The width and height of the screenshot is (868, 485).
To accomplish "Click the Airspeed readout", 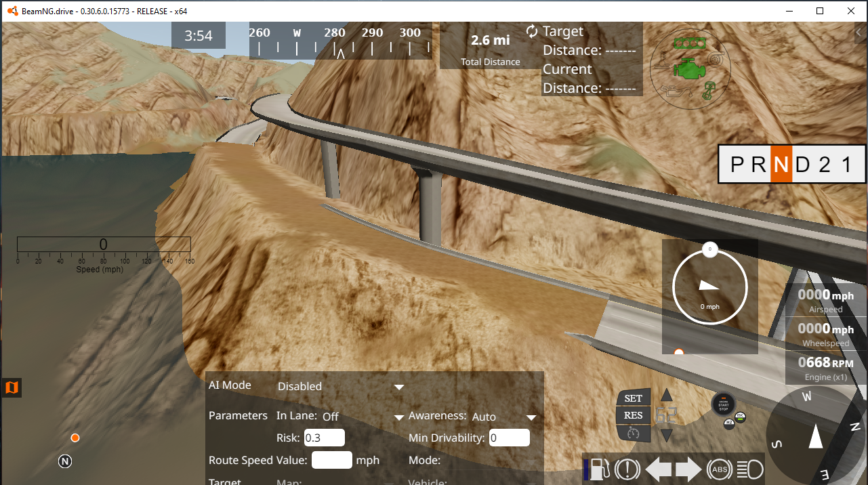I will pos(825,301).
